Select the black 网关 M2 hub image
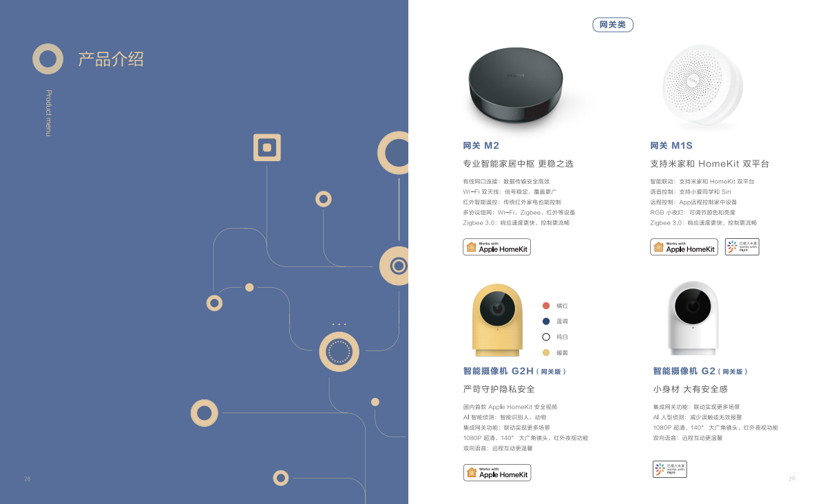 coord(515,85)
